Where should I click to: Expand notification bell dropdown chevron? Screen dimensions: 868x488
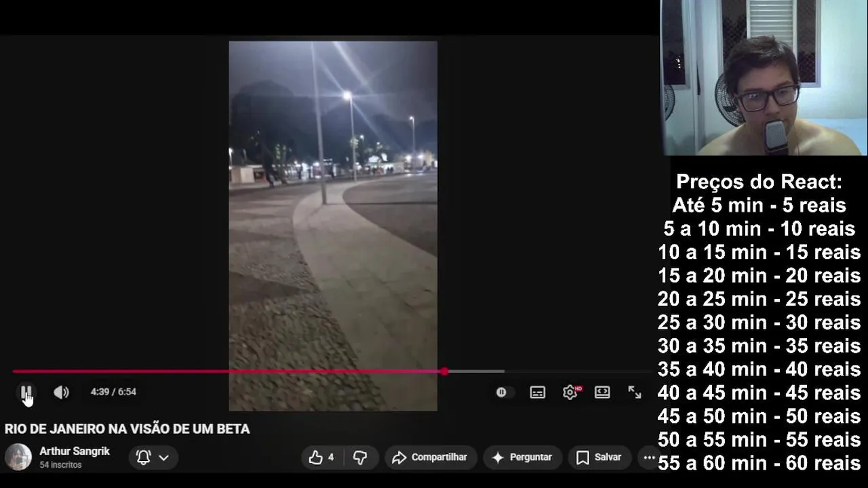[x=163, y=457]
